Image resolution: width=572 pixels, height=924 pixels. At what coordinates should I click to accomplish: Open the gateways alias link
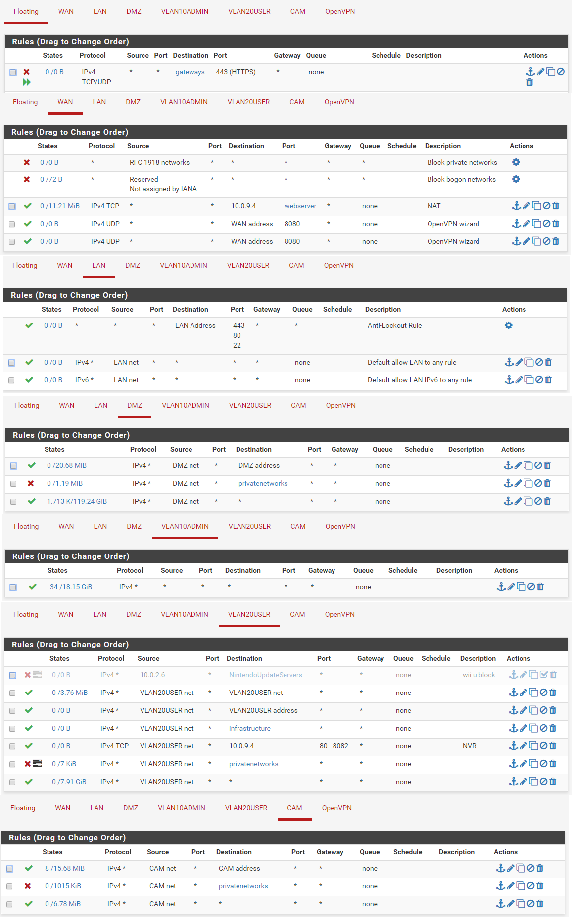190,72
